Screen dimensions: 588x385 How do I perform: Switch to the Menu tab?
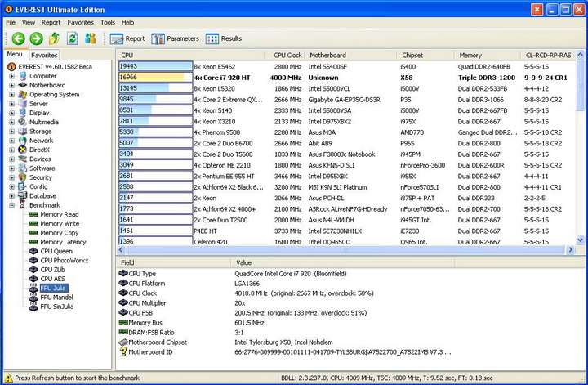(x=15, y=55)
